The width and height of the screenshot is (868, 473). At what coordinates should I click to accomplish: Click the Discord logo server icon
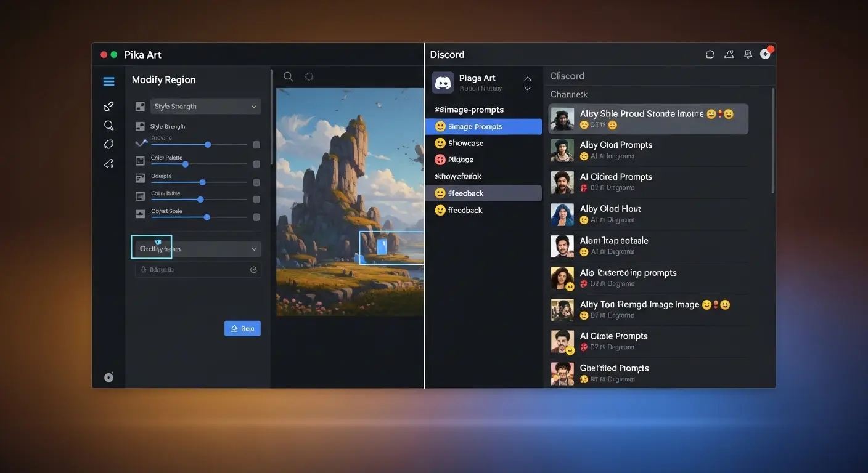[443, 83]
